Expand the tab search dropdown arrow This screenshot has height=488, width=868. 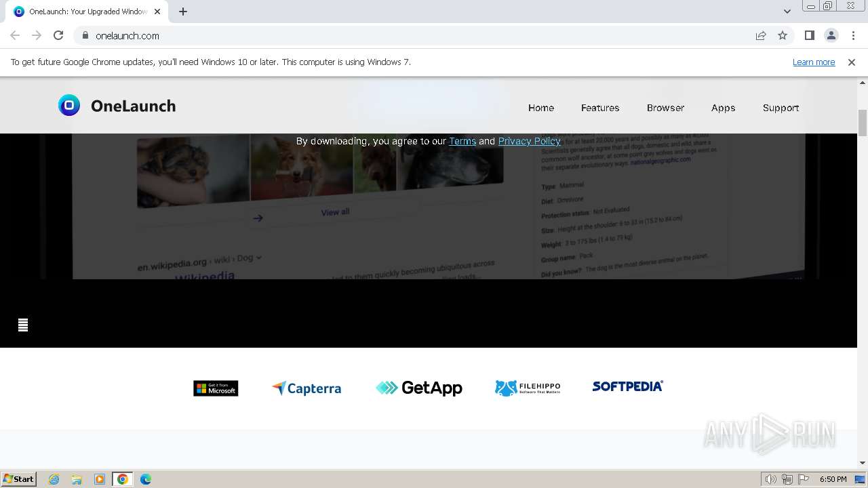(x=787, y=11)
